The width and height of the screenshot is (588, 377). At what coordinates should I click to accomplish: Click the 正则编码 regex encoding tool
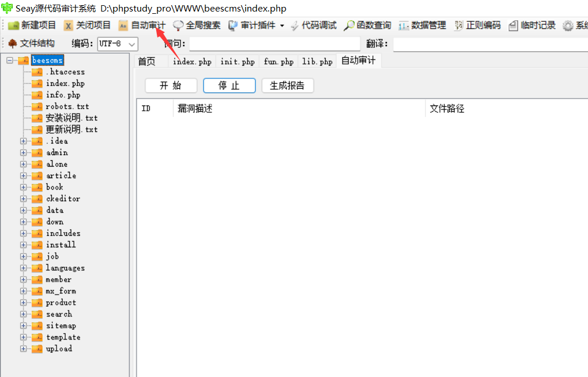(x=478, y=25)
